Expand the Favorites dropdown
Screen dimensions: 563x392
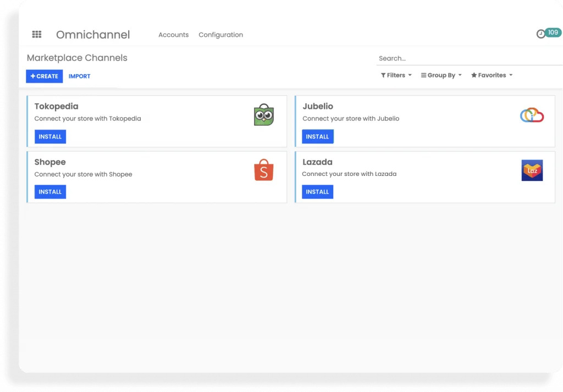pos(492,75)
